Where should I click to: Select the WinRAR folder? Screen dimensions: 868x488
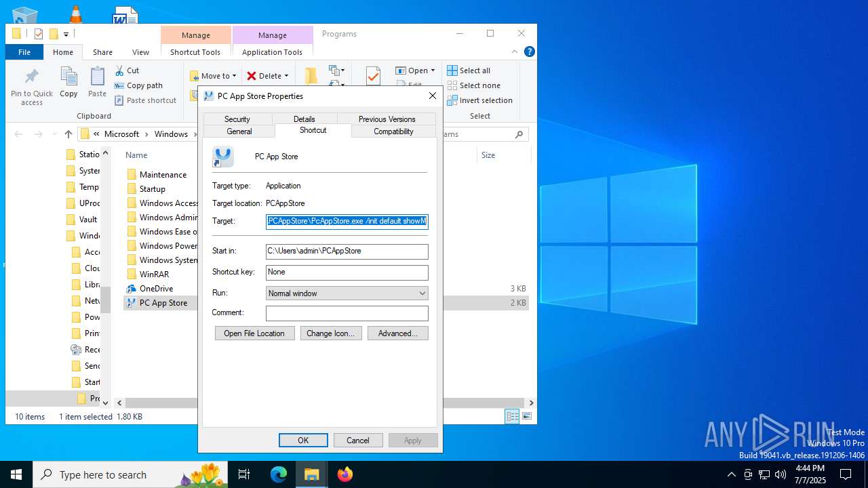154,274
